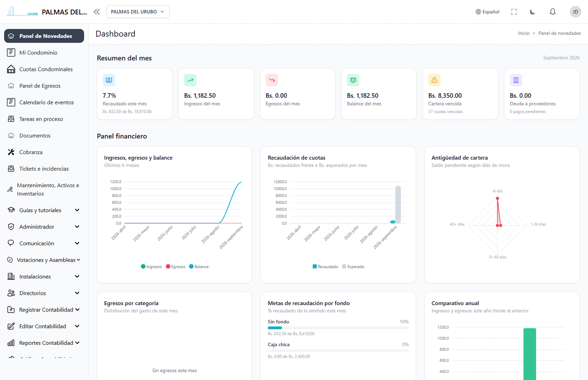Open notifications bell icon

click(x=552, y=12)
